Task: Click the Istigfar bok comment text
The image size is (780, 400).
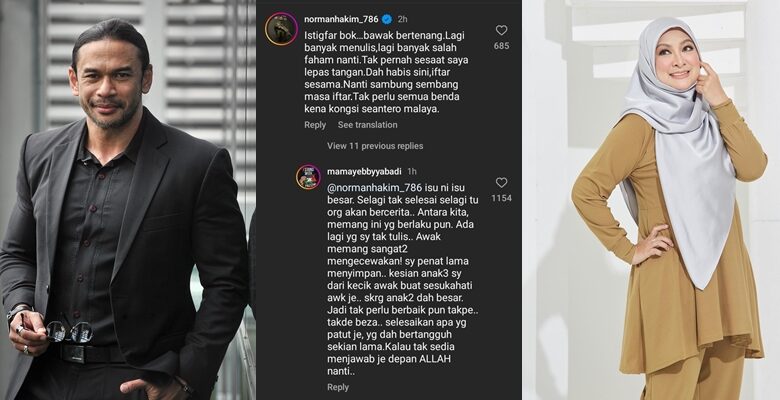Action: click(387, 72)
